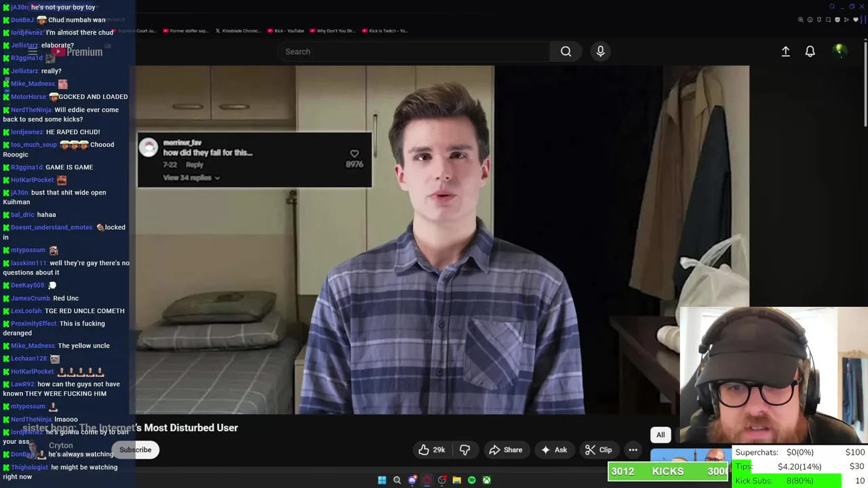Click chat username 'ProximityEffect'

tap(34, 324)
